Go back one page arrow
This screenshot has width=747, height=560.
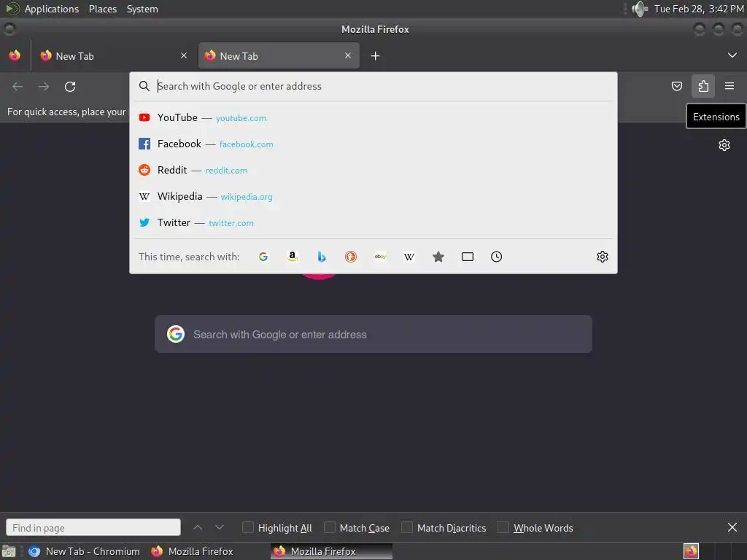[18, 86]
